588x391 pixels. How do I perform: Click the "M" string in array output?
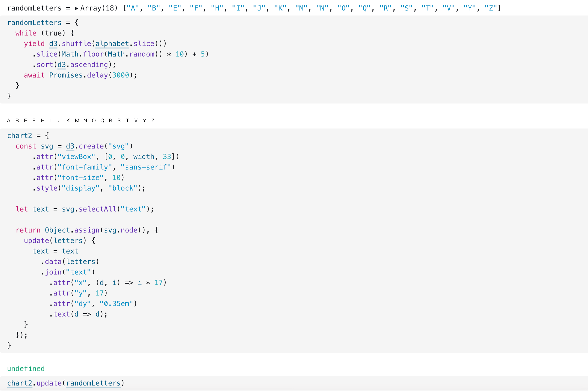[x=301, y=8]
